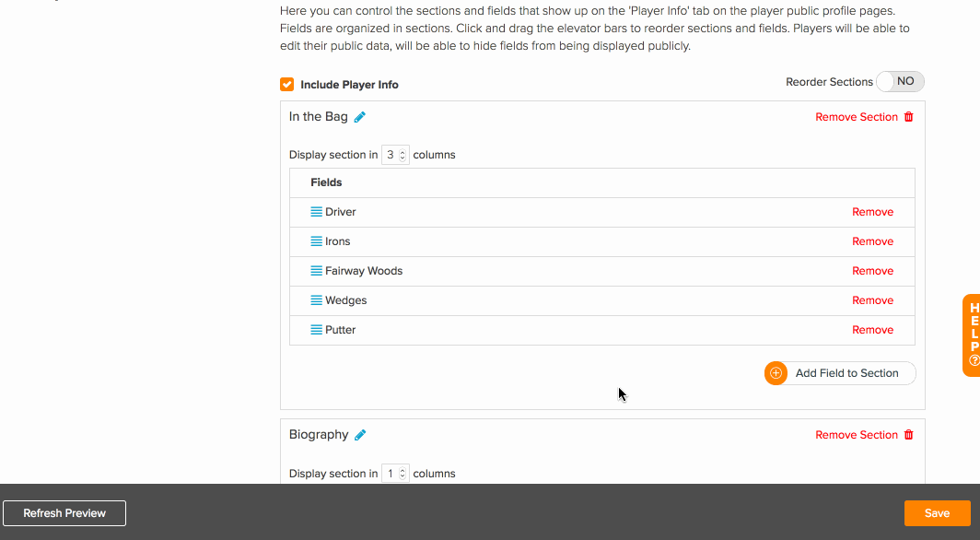Edit the Biography section name pencil
The width and height of the screenshot is (980, 540).
[360, 435]
